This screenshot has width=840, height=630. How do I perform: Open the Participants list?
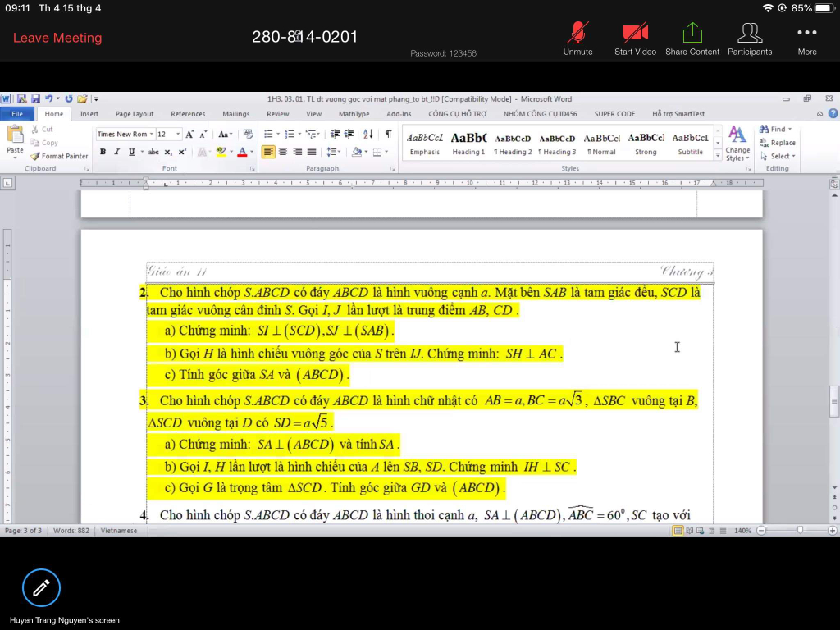pyautogui.click(x=750, y=39)
